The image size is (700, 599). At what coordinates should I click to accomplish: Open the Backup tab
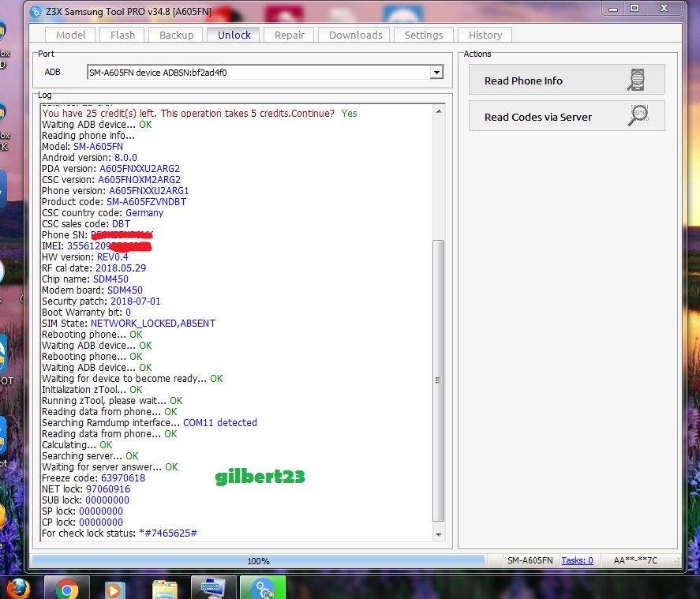[176, 35]
